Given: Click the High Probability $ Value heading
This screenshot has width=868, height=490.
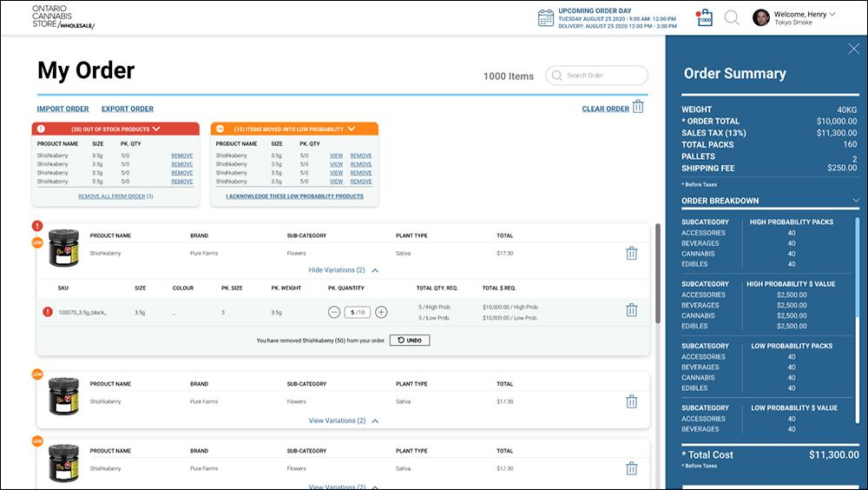Looking at the screenshot, I should pyautogui.click(x=791, y=284).
